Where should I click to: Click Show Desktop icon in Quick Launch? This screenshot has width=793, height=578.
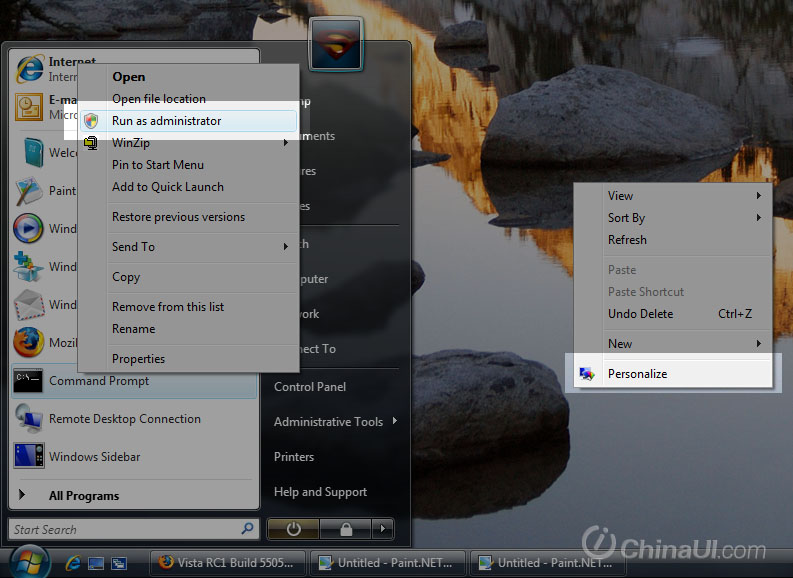pos(96,563)
